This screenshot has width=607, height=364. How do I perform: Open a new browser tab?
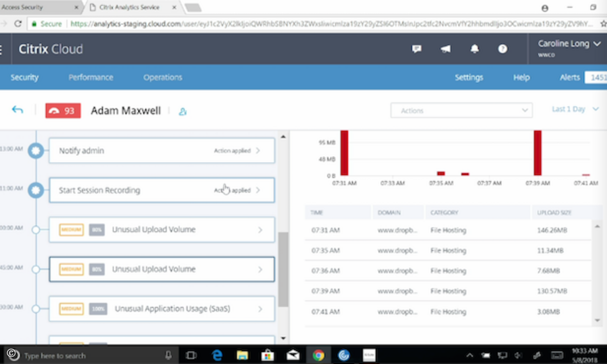(193, 8)
